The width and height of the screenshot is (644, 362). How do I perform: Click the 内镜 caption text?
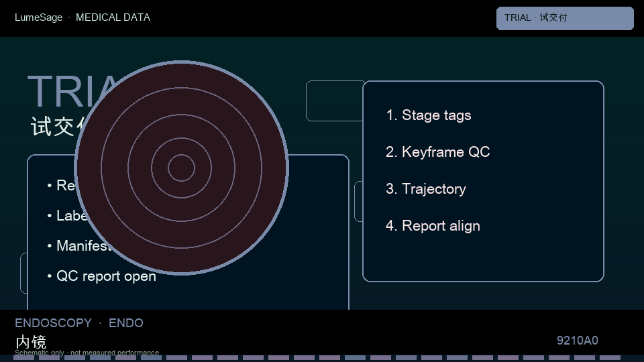[32, 342]
